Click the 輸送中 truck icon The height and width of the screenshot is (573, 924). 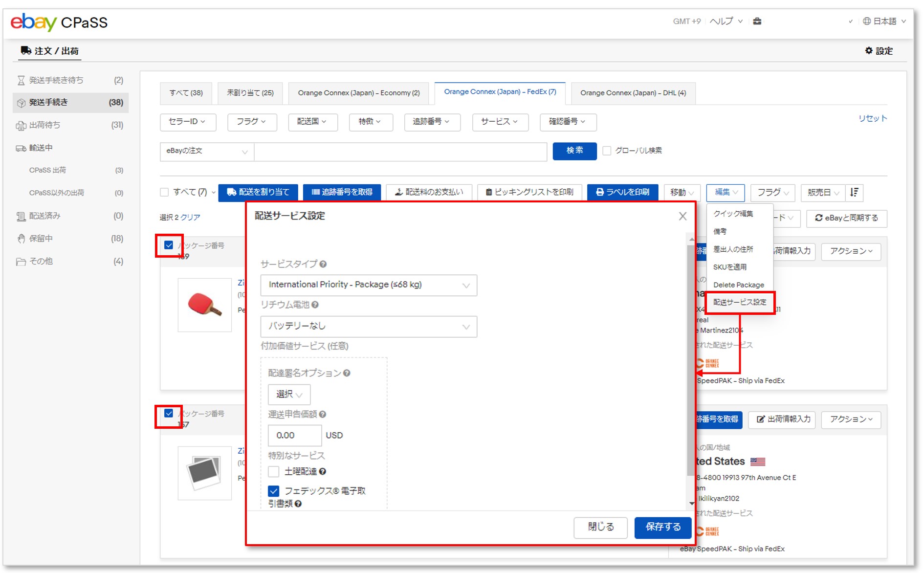(x=21, y=148)
